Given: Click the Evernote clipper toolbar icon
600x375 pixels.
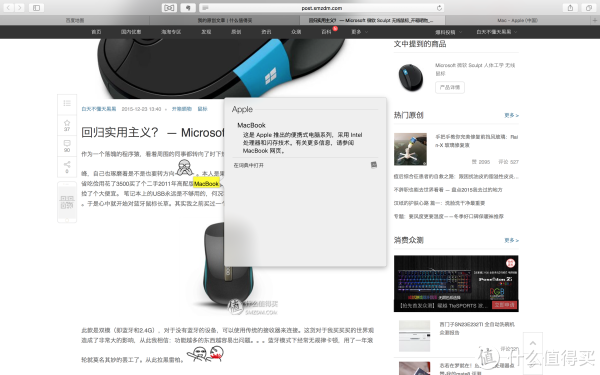Looking at the screenshot, I should click(x=188, y=8).
